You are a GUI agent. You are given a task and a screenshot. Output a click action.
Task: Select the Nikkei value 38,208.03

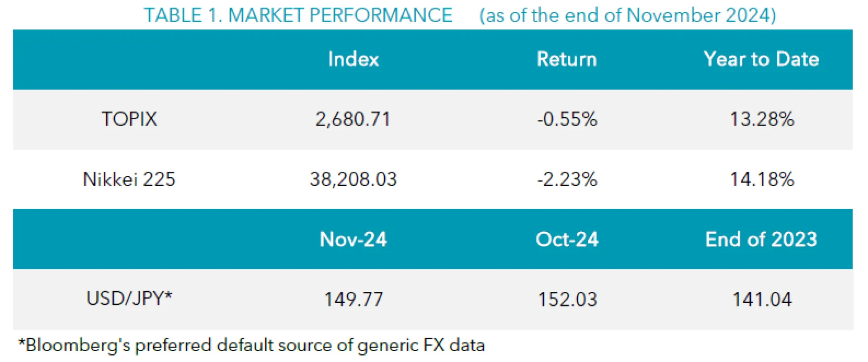353,179
